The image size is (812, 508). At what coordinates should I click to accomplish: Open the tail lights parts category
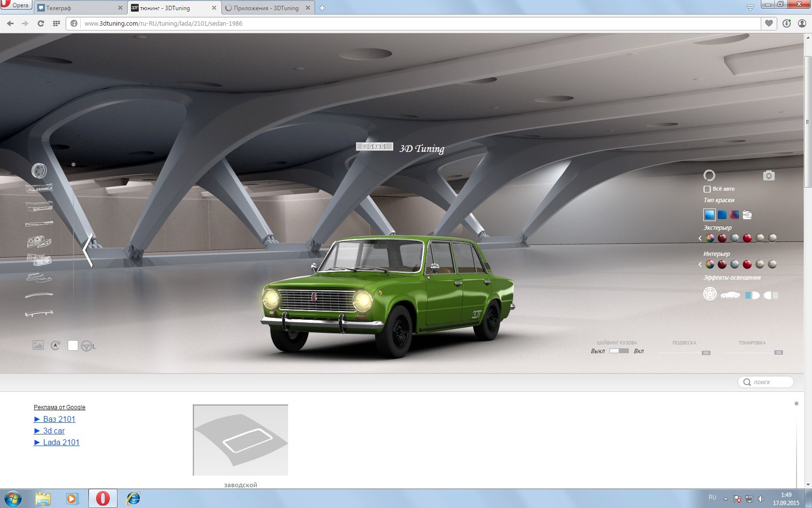[39, 259]
